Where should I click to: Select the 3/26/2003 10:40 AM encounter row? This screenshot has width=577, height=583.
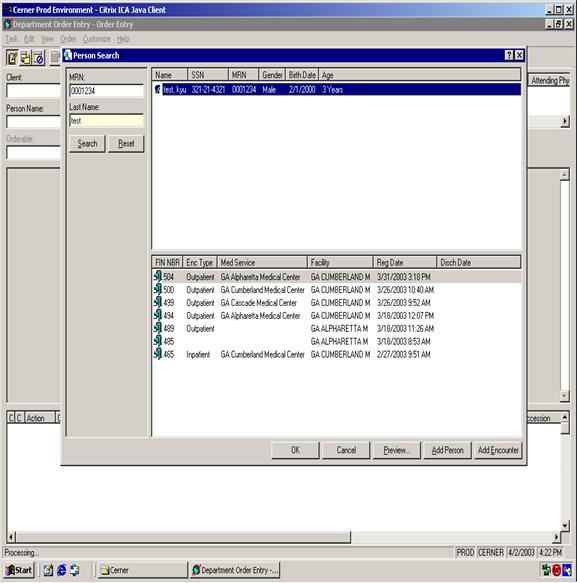337,289
